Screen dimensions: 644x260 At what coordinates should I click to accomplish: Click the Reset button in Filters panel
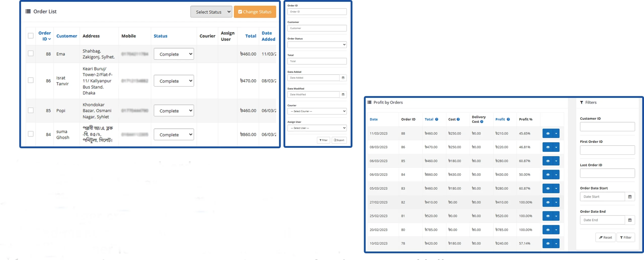click(x=605, y=238)
